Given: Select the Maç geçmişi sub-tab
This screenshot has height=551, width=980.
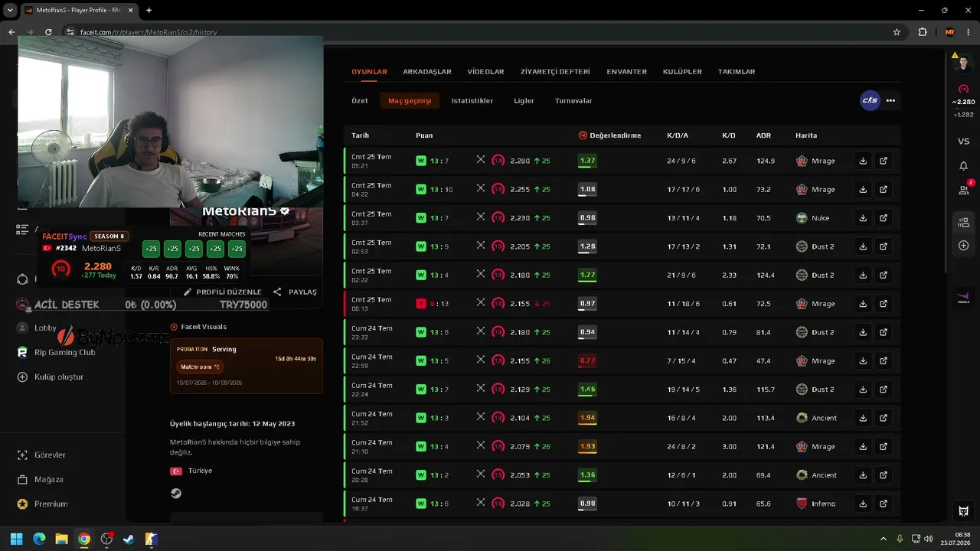Looking at the screenshot, I should pos(410,100).
